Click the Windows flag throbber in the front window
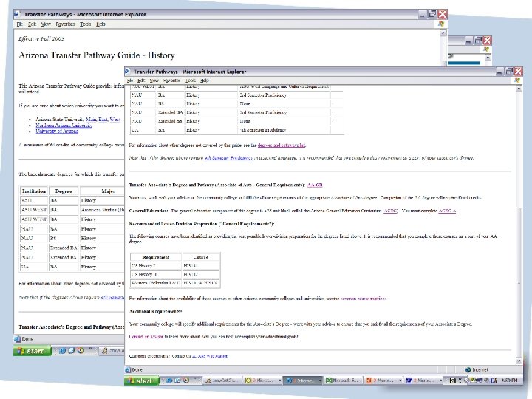The height and width of the screenshot is (399, 532). (x=517, y=80)
